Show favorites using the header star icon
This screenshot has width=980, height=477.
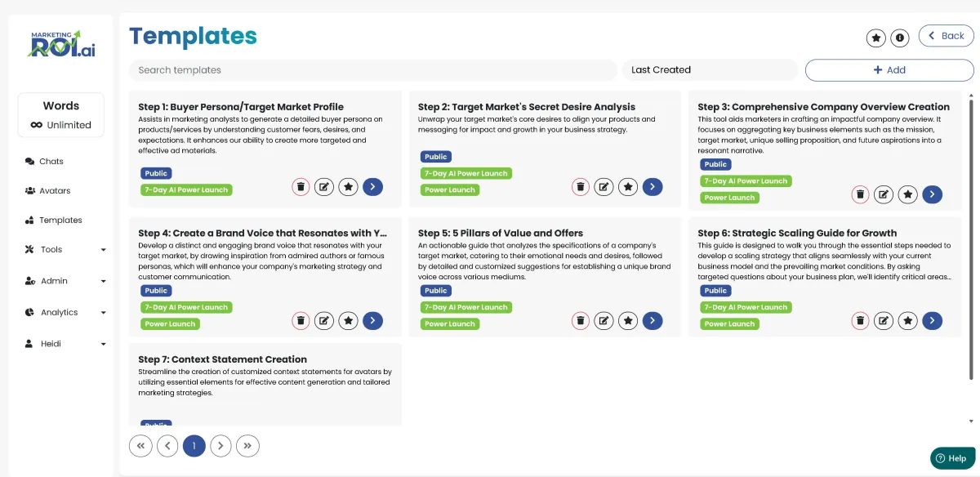[876, 38]
